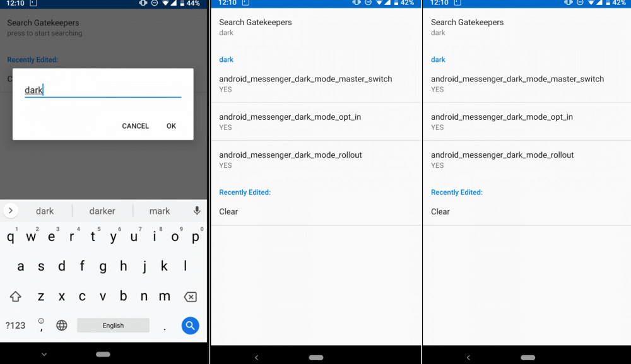This screenshot has width=631, height=364.
Task: Tap the k key
Action: point(164,266)
